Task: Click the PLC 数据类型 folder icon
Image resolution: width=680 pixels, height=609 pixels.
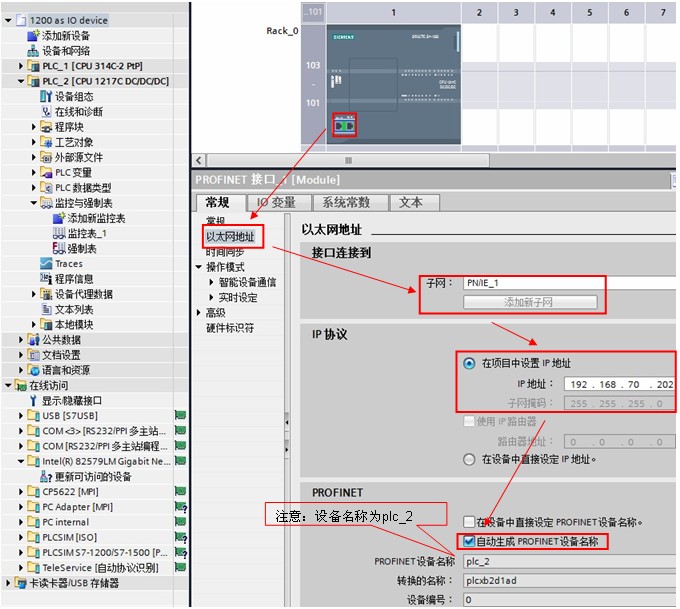Action: pyautogui.click(x=46, y=187)
